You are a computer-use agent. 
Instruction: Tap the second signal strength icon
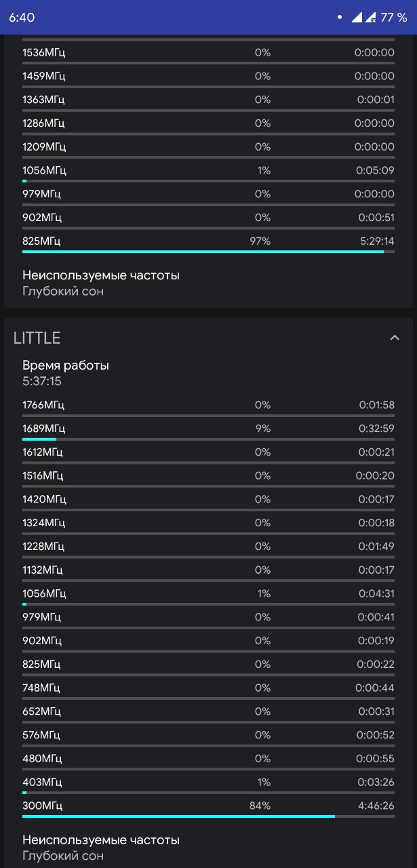(x=370, y=18)
